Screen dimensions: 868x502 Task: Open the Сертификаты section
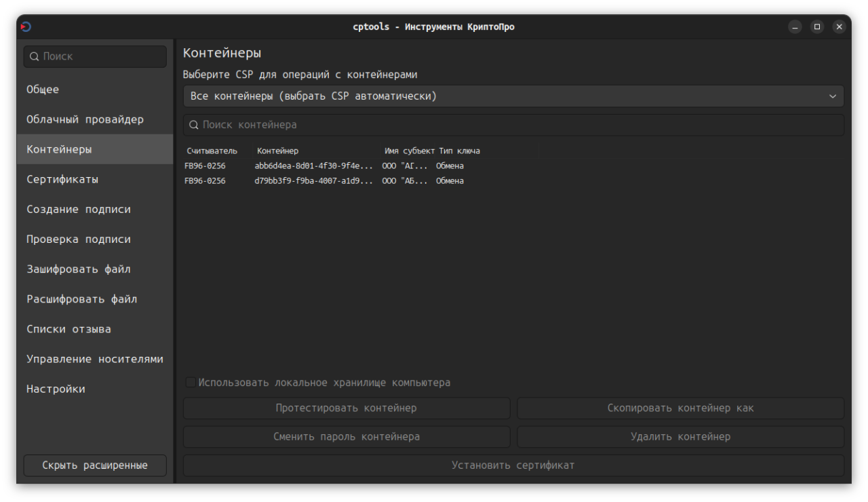[95, 179]
